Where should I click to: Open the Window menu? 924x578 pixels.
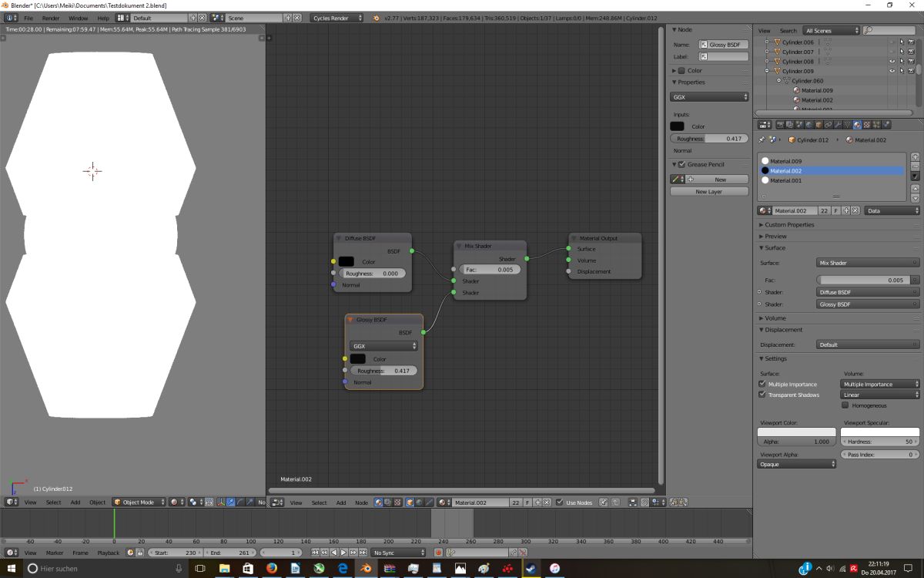pos(79,17)
